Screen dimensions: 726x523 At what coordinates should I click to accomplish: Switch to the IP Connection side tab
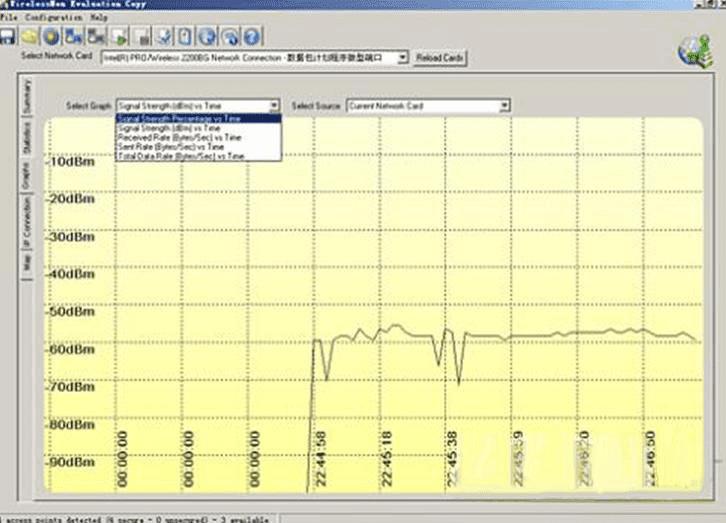click(x=27, y=223)
